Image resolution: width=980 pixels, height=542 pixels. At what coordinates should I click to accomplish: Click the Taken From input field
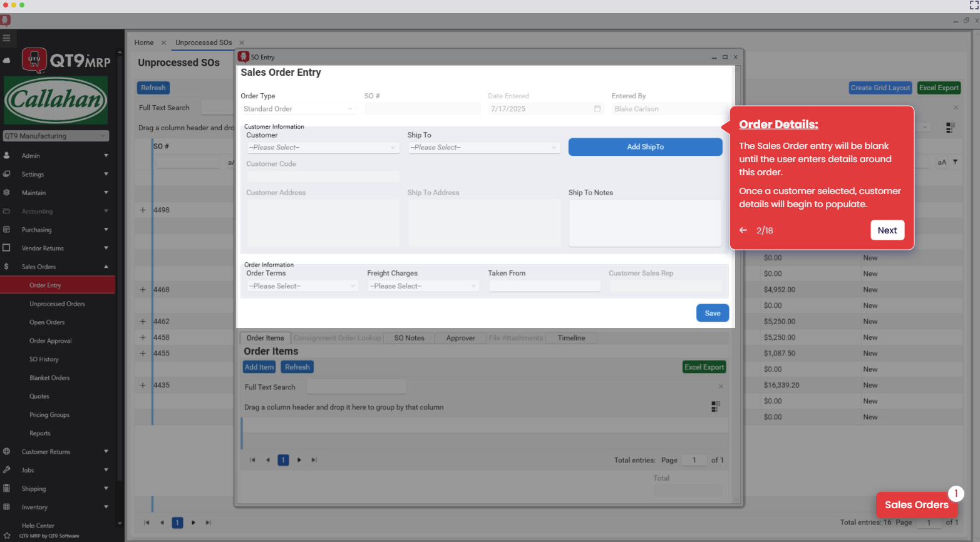[544, 286]
